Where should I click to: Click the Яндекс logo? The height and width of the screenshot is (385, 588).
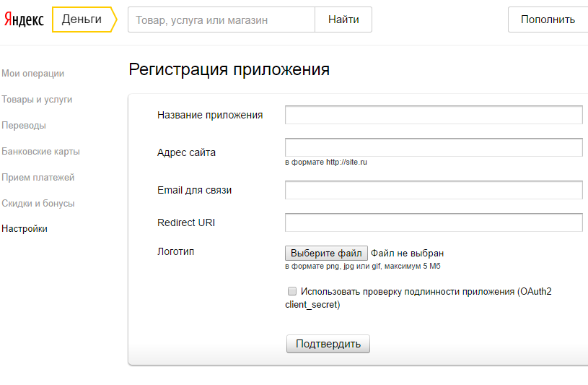coord(24,20)
